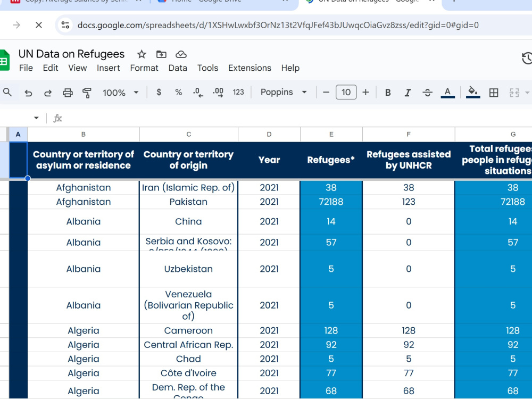Increase decimal places
Viewport: 532px width, 399px height.
click(x=218, y=92)
